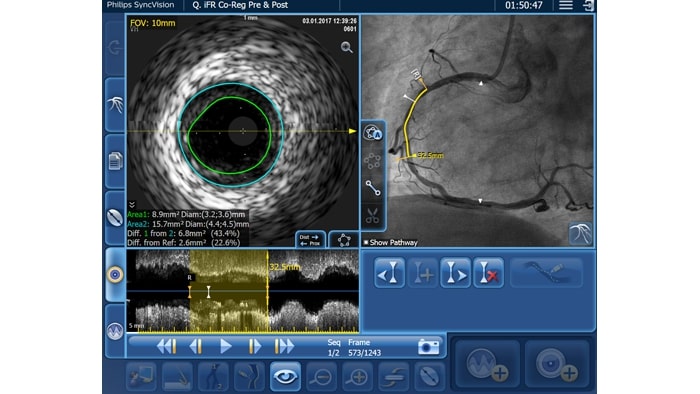Click the stent diameter icon in bottom toolbar

tap(429, 377)
